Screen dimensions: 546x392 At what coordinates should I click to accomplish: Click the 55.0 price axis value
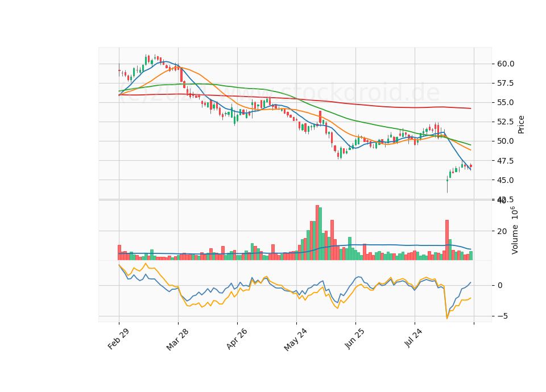(x=506, y=103)
